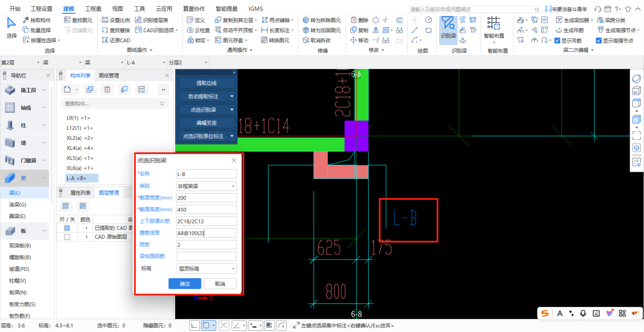Click the 3D view icon on right toolbar
Image resolution: width=644 pixels, height=332 pixels.
pos(636,91)
